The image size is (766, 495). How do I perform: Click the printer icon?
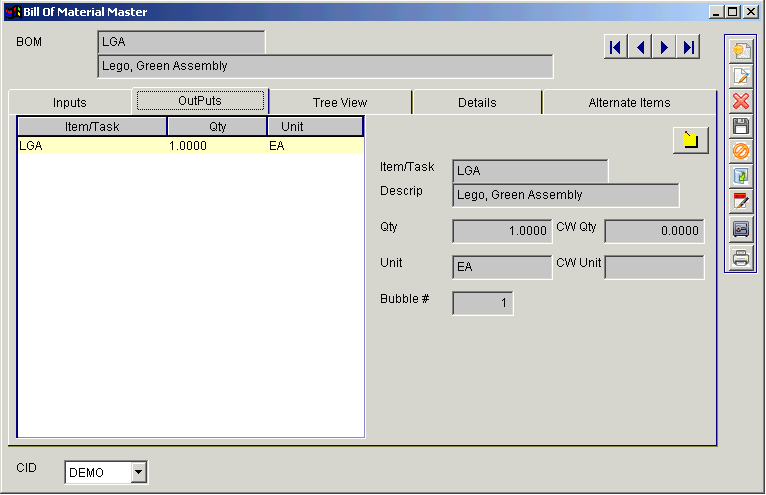(741, 258)
